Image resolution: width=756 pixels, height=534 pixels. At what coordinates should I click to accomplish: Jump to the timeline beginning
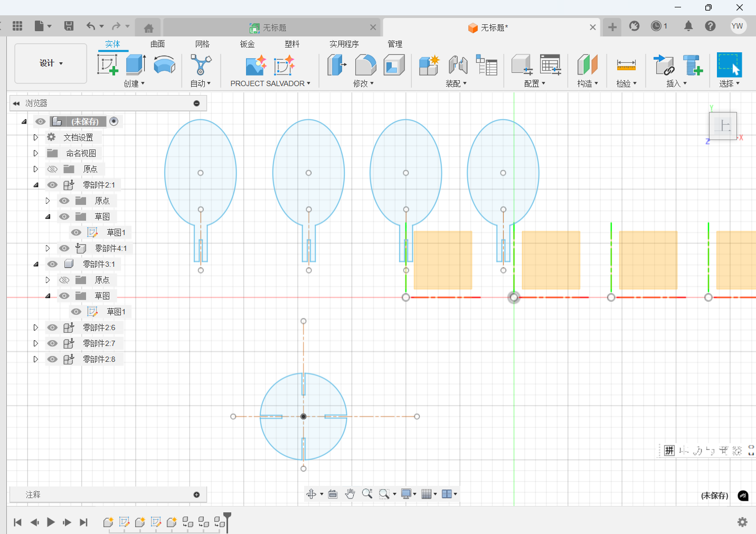[x=17, y=522]
